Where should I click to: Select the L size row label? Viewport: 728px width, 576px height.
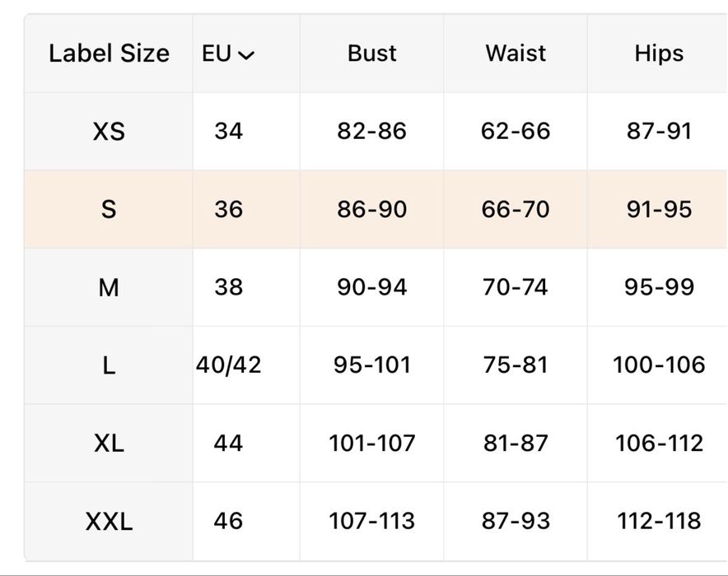109,365
